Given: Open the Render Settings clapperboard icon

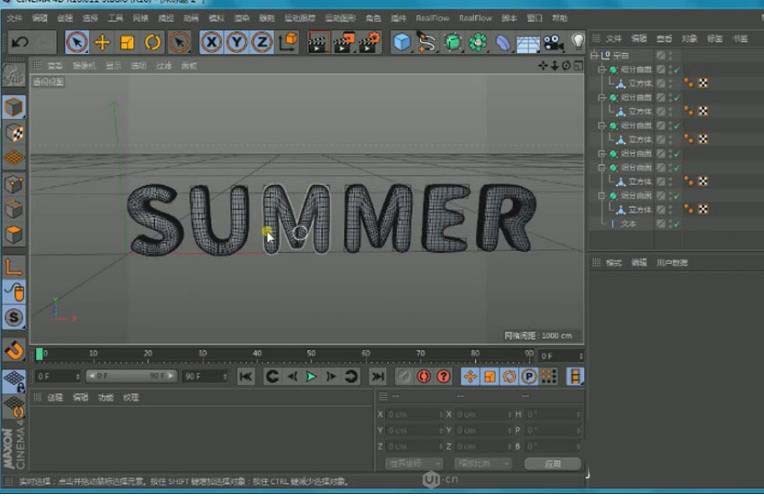Looking at the screenshot, I should [x=369, y=42].
